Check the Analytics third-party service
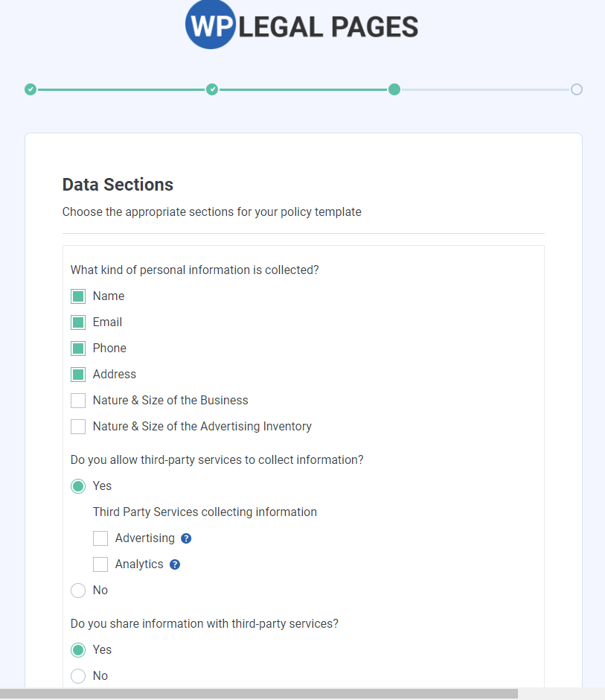 [100, 564]
